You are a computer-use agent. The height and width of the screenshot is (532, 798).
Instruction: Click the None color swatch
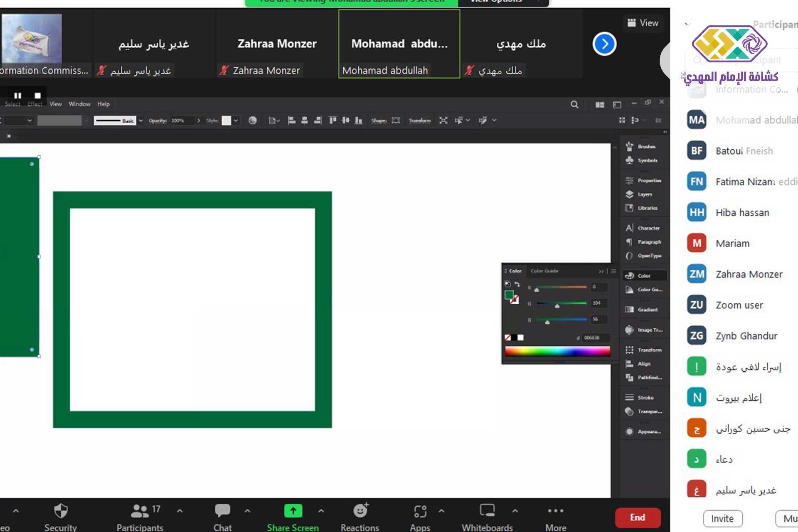(507, 337)
